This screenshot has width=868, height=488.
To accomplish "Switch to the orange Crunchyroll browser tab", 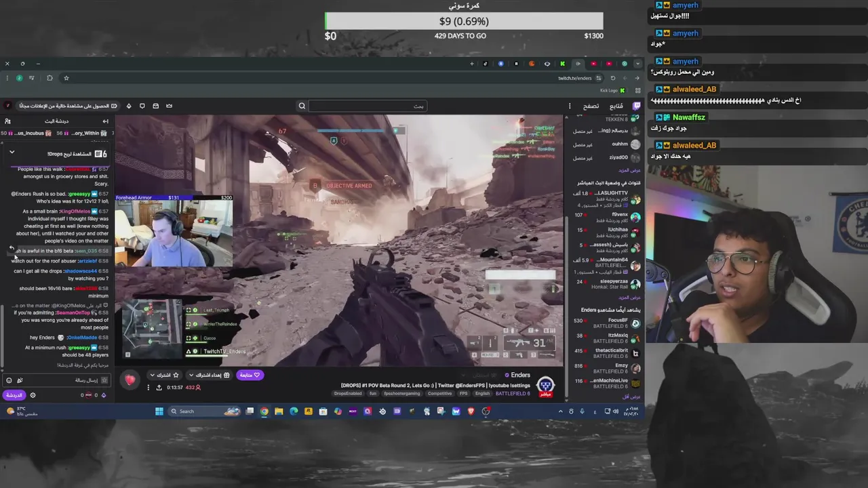I will point(532,64).
